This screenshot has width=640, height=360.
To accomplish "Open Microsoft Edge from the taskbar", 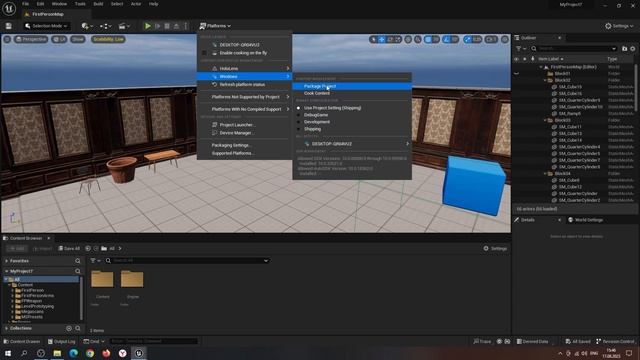I will [73, 353].
